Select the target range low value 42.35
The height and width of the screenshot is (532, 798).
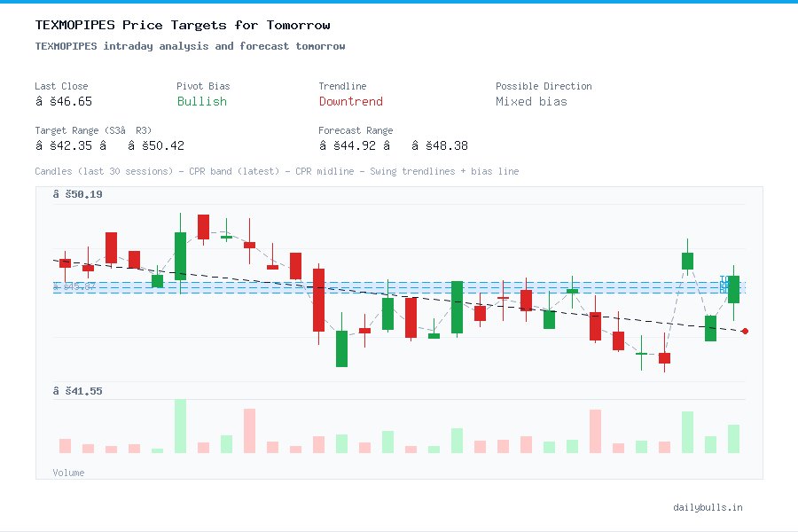coord(64,145)
